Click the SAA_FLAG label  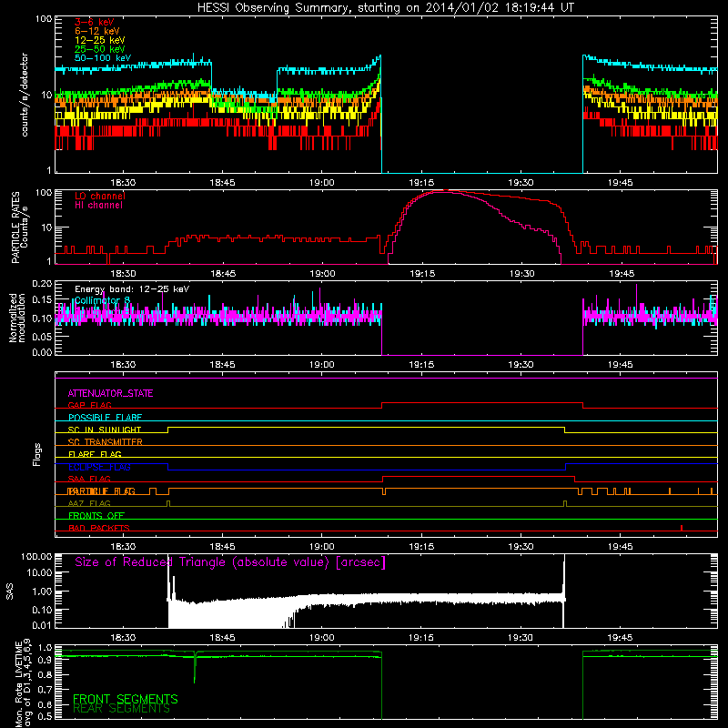pyautogui.click(x=89, y=480)
